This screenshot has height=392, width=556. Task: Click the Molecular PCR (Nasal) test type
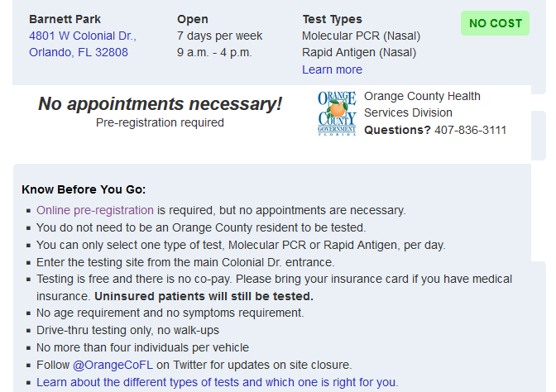361,36
